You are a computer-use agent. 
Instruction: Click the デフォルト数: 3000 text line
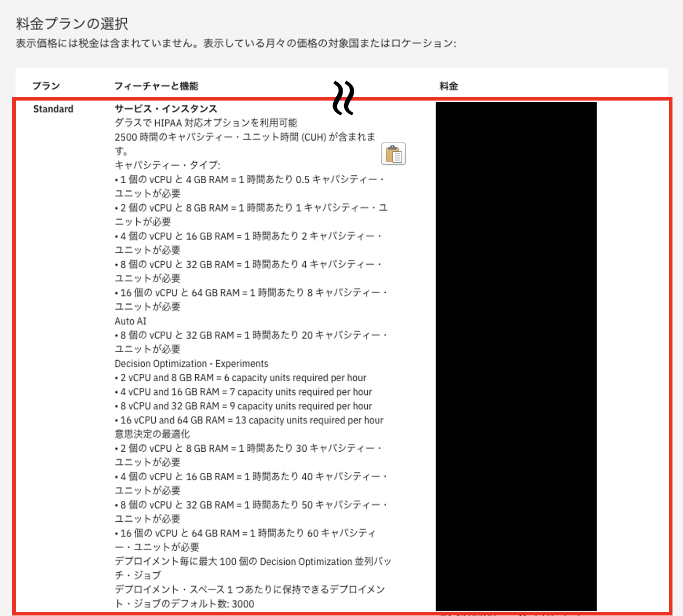(184, 604)
